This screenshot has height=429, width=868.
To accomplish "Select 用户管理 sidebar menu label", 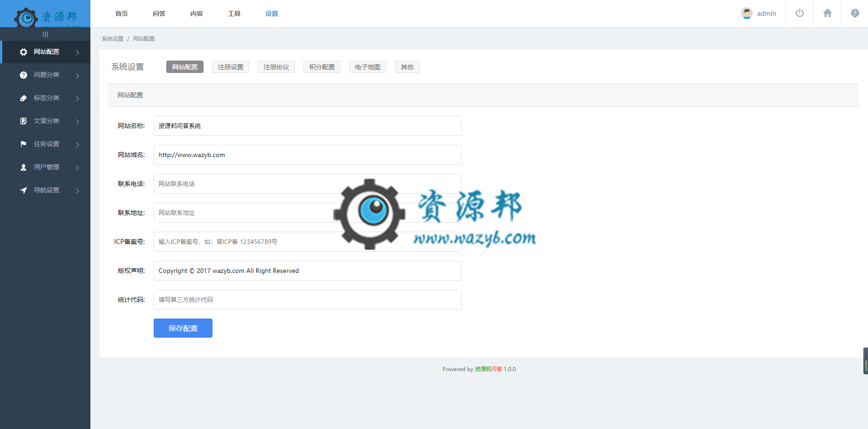I will click(x=47, y=167).
